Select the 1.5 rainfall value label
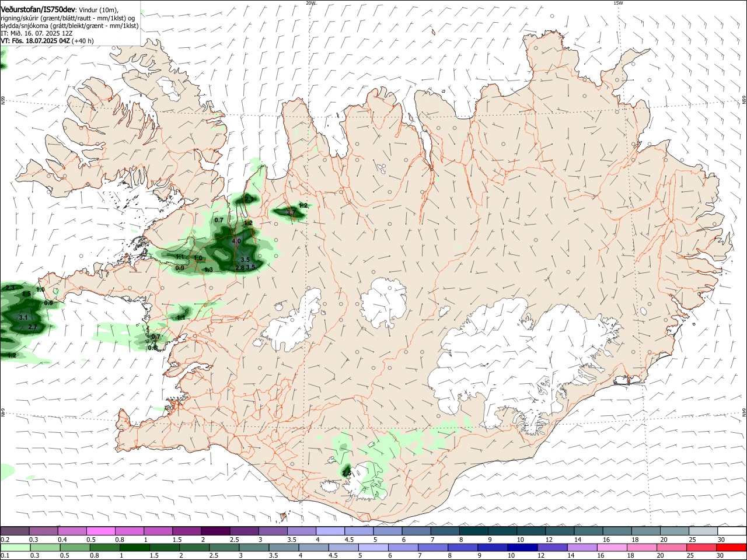The width and height of the screenshot is (747, 560). tap(26, 294)
